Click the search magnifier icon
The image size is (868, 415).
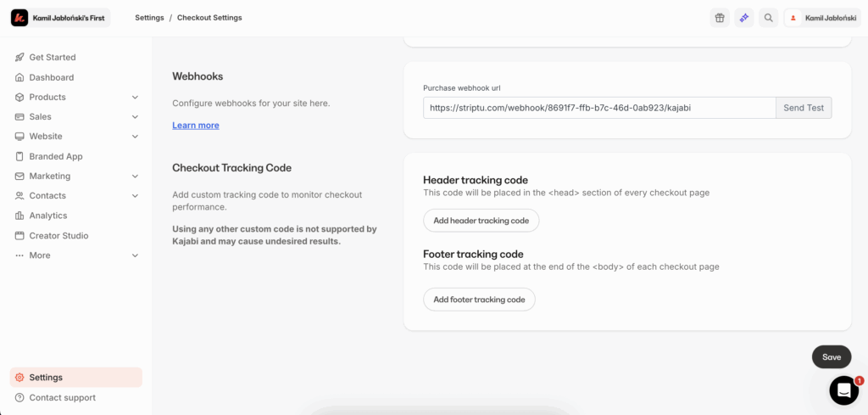tap(768, 18)
